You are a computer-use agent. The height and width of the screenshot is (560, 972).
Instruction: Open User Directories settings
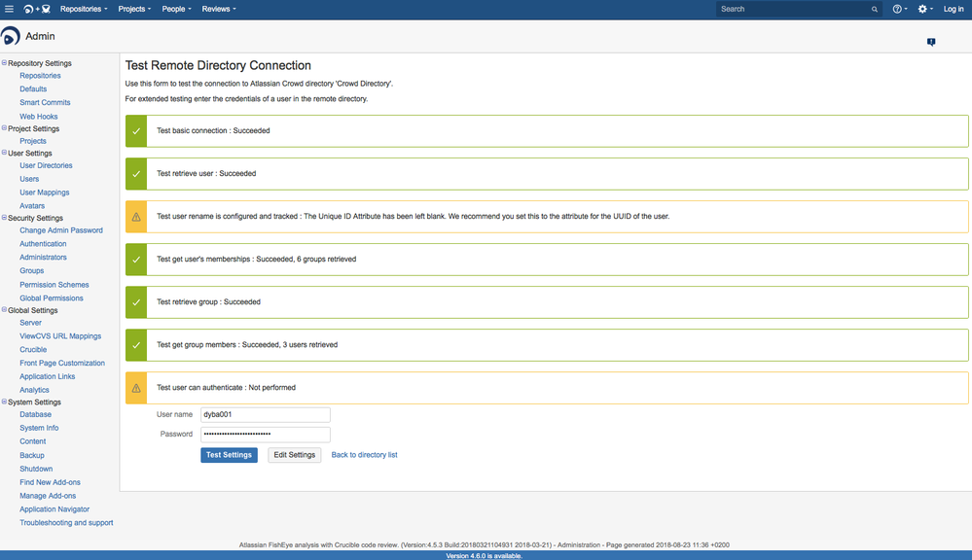click(46, 165)
